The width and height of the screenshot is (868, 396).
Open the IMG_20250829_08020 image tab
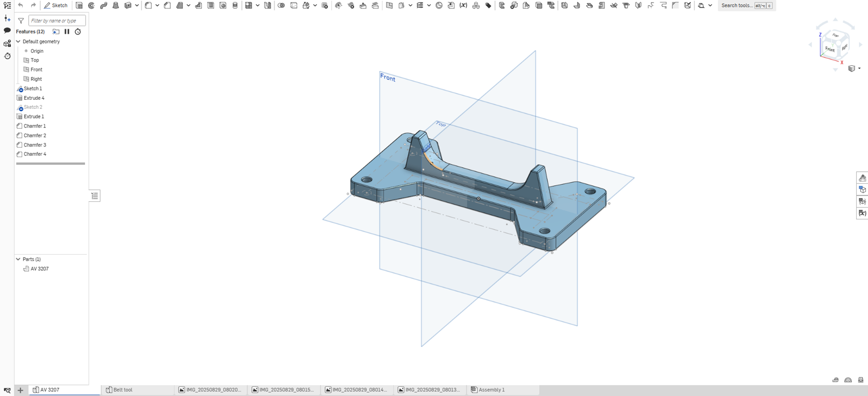click(210, 390)
